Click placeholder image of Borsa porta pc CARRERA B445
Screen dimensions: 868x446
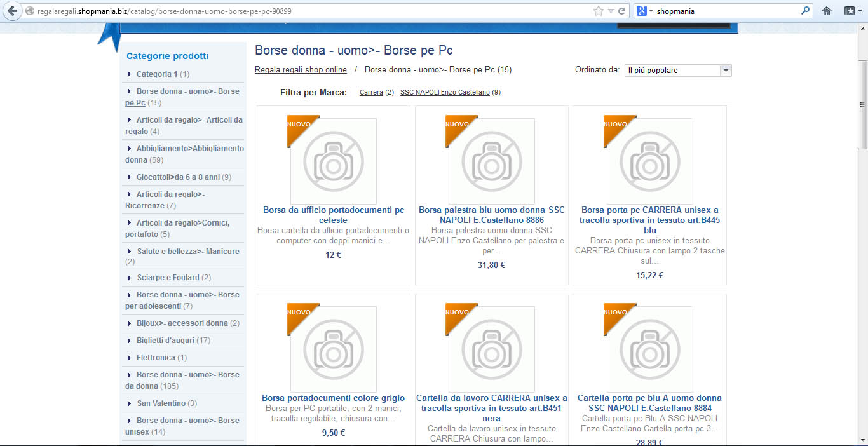[649, 161]
